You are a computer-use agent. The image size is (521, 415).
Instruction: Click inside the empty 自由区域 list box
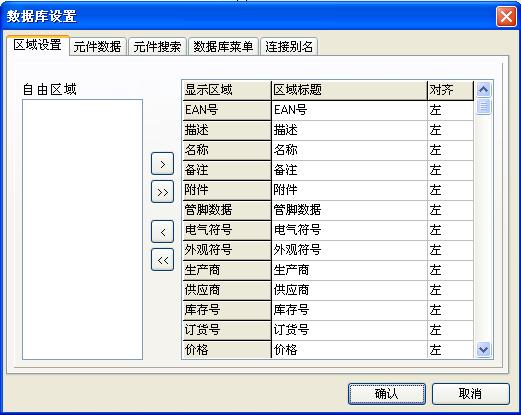point(82,229)
